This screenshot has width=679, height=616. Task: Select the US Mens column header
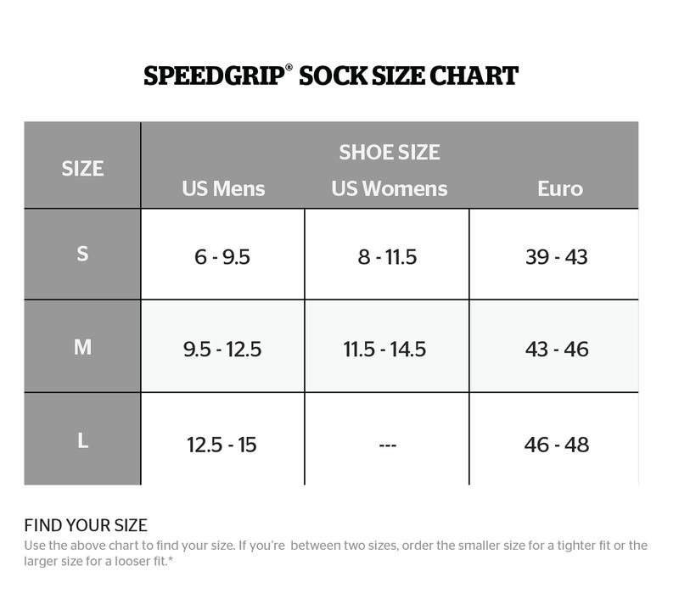(x=223, y=188)
